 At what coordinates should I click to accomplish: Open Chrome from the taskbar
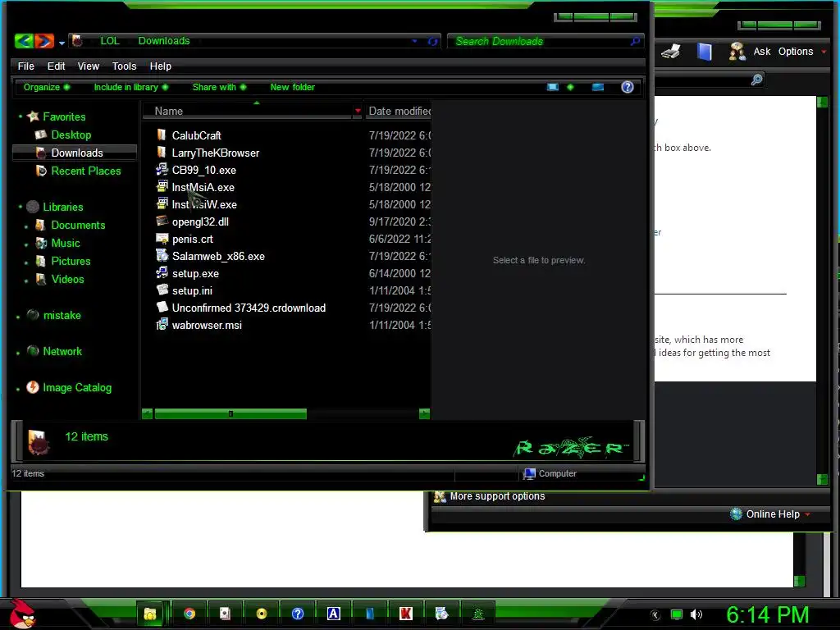189,614
